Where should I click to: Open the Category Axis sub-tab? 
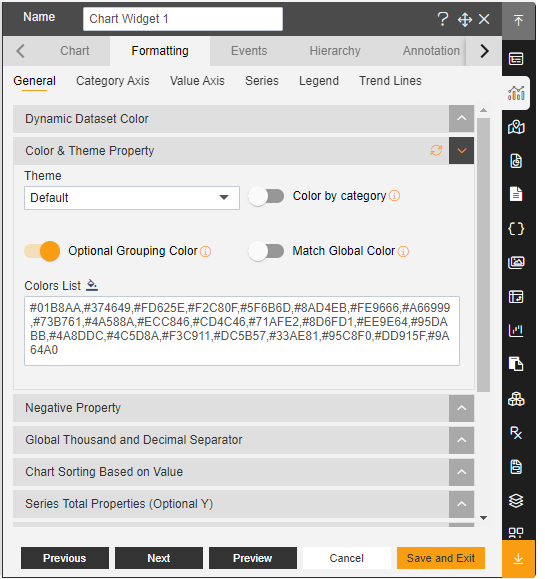pos(113,81)
